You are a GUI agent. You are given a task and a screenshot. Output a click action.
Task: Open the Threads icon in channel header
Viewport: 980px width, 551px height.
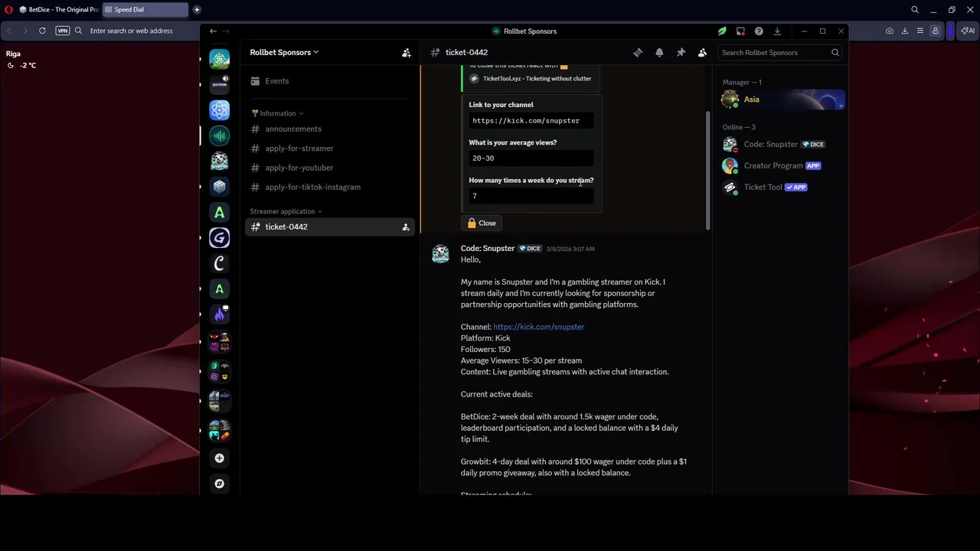tap(638, 52)
